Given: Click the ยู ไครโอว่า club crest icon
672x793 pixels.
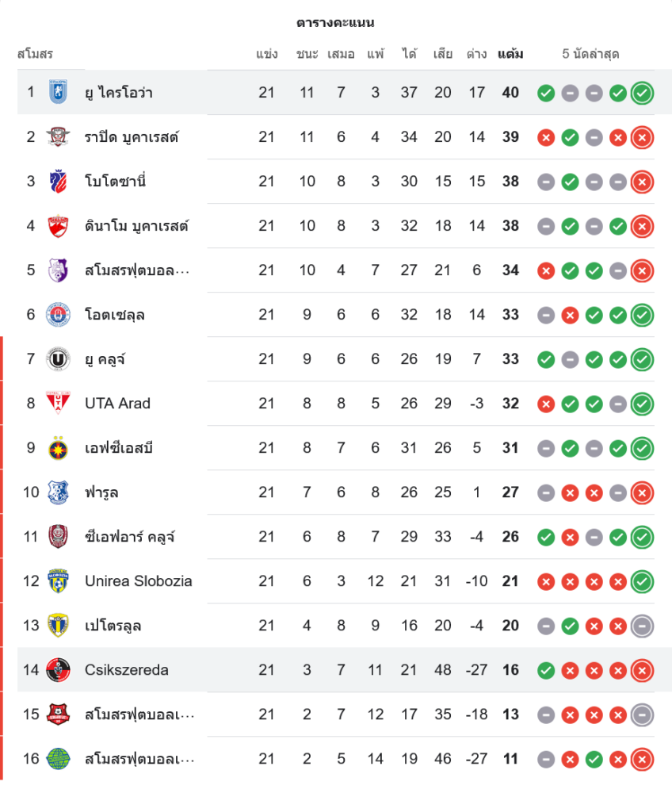Looking at the screenshot, I should click(x=57, y=93).
